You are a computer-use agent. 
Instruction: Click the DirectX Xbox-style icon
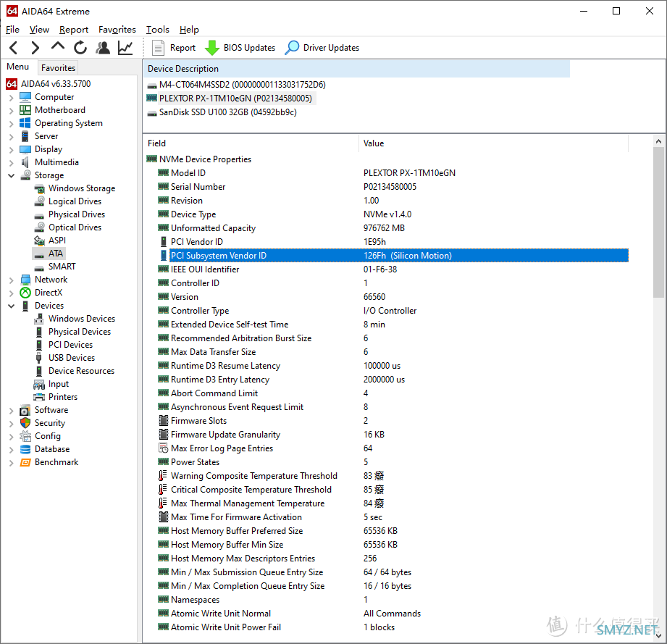25,293
